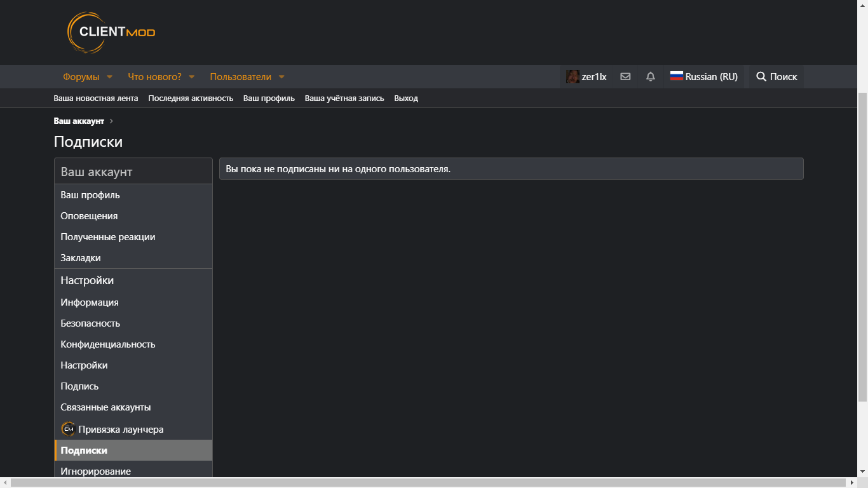
Task: Expand the Пользователи dropdown arrow
Action: tap(281, 77)
